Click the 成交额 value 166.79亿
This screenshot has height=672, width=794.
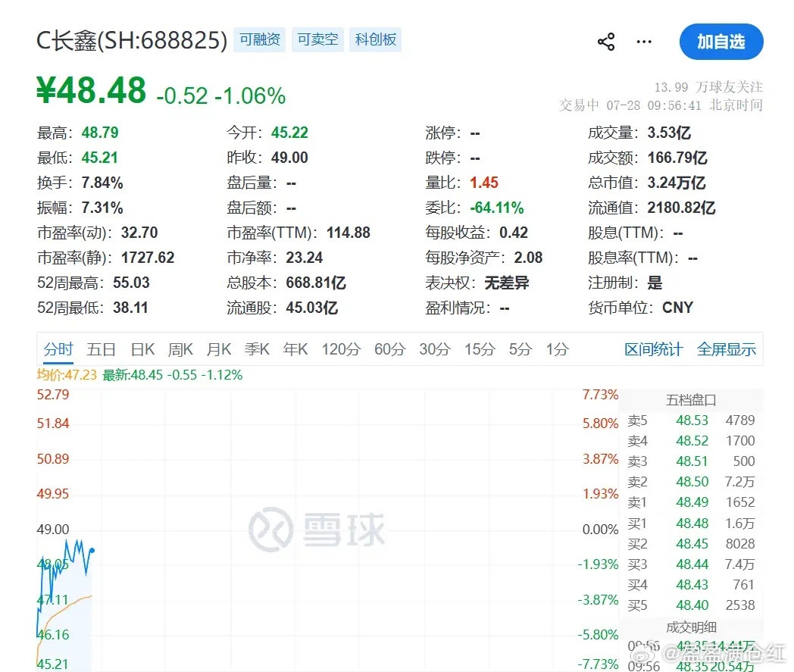(x=677, y=158)
